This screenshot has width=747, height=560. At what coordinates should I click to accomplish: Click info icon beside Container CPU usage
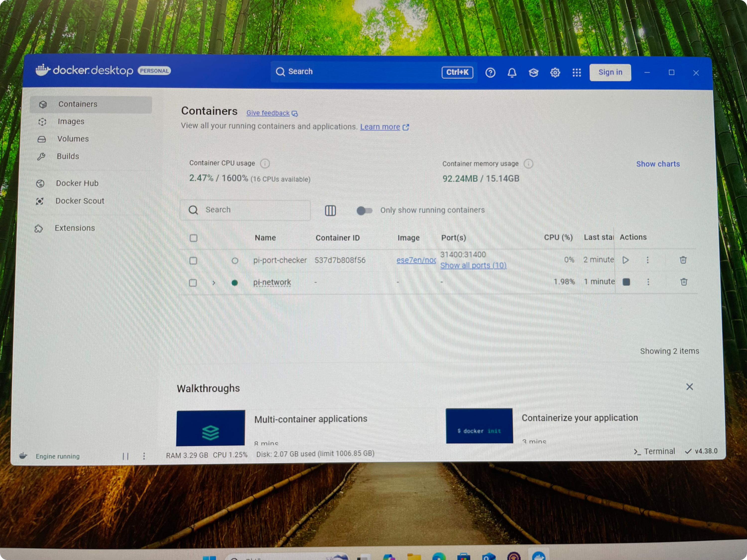(265, 163)
